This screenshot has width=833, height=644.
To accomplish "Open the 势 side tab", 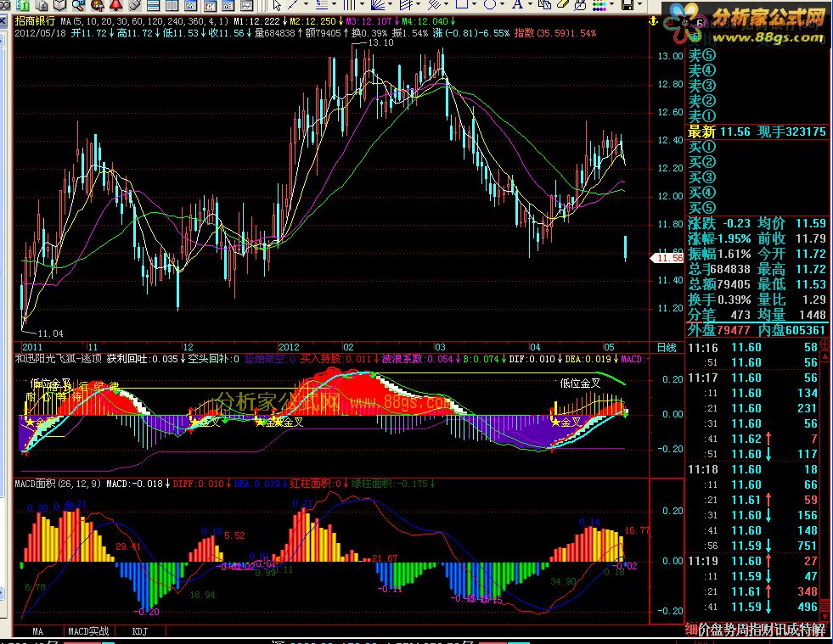I will [729, 630].
